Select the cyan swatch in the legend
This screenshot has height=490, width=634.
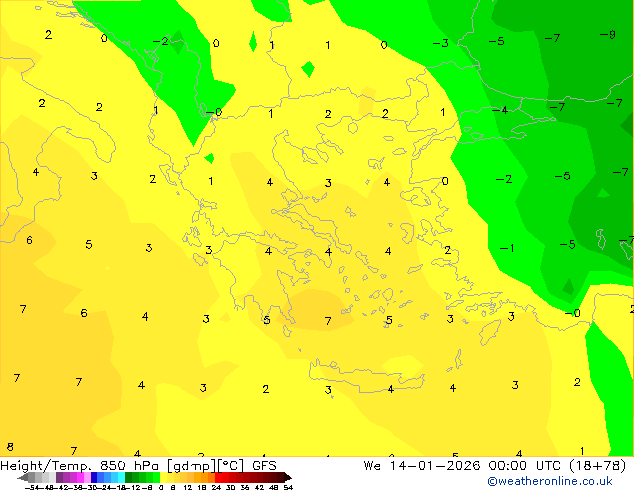[121, 477]
